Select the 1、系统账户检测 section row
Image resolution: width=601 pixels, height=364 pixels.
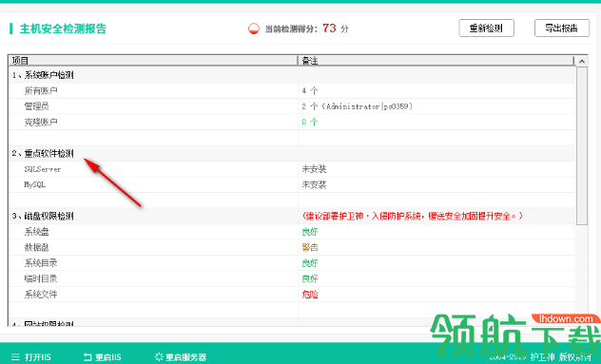coord(292,75)
